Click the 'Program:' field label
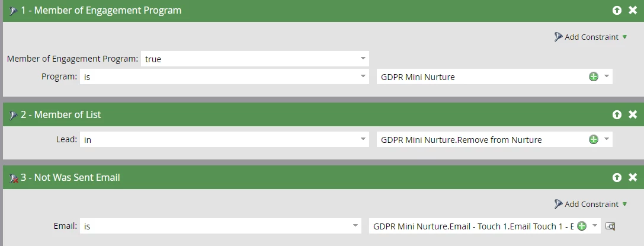This screenshot has height=246, width=644. coord(59,76)
